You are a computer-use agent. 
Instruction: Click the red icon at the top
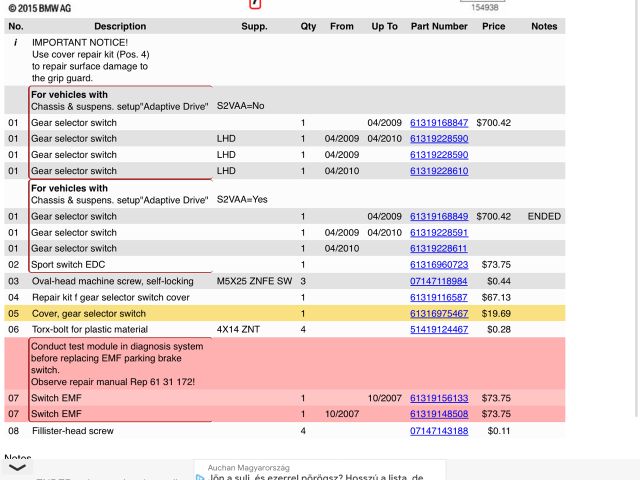click(254, 4)
